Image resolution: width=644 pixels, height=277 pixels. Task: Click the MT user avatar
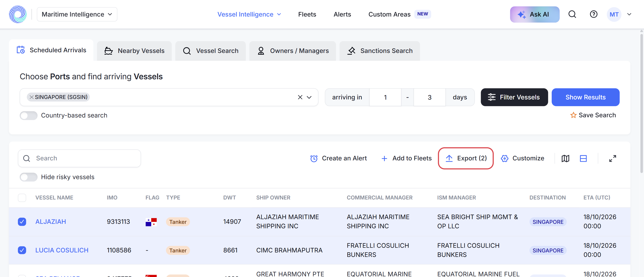click(x=614, y=14)
